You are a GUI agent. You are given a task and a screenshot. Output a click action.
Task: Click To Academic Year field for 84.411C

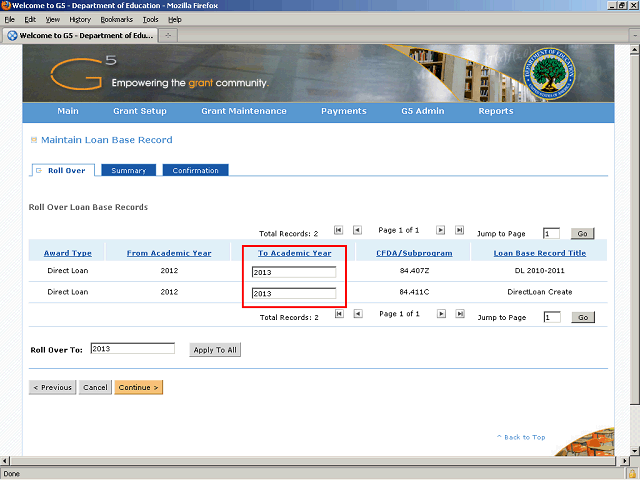tap(294, 293)
